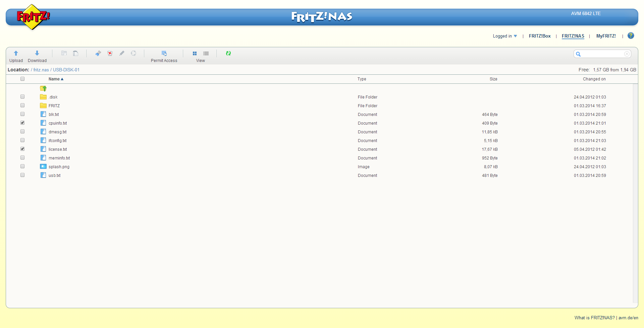The height and width of the screenshot is (328, 644).
Task: Click the green refresh icon
Action: point(228,53)
